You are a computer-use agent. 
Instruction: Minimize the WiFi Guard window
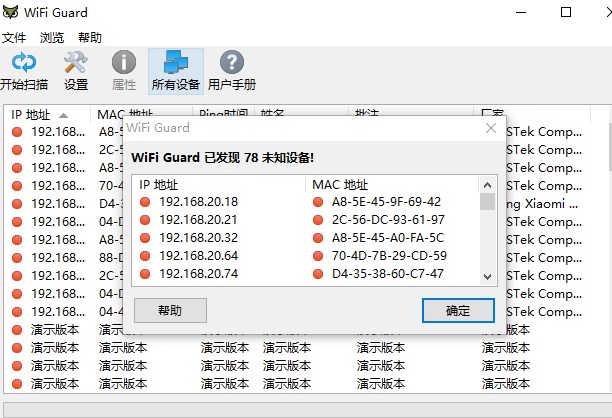[x=521, y=12]
